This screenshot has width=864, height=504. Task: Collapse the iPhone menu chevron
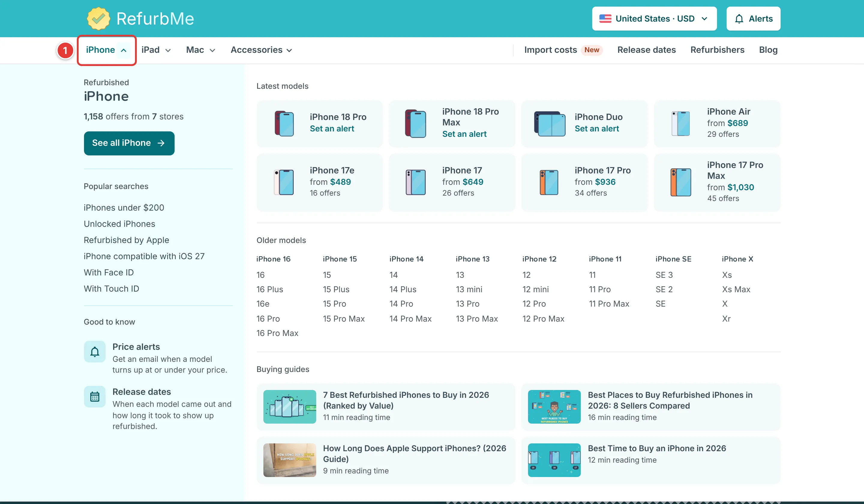123,50
